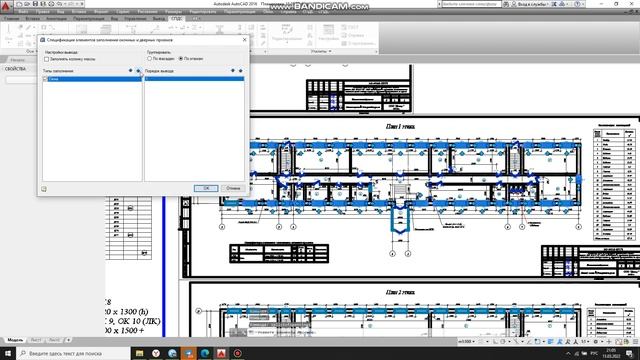640x360 pixels.
Task: Click the up arrow above output order list
Action: (x=233, y=71)
